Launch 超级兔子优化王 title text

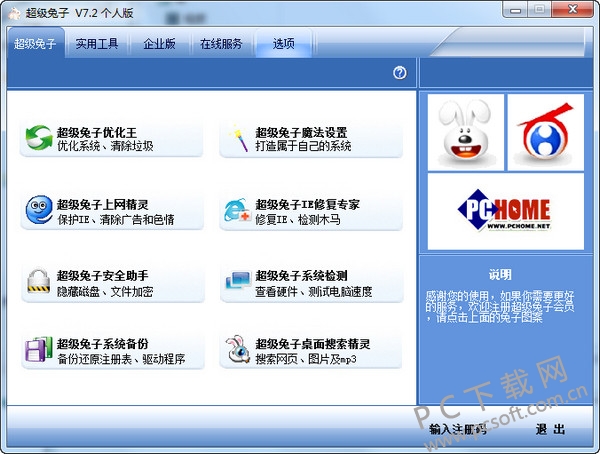97,132
